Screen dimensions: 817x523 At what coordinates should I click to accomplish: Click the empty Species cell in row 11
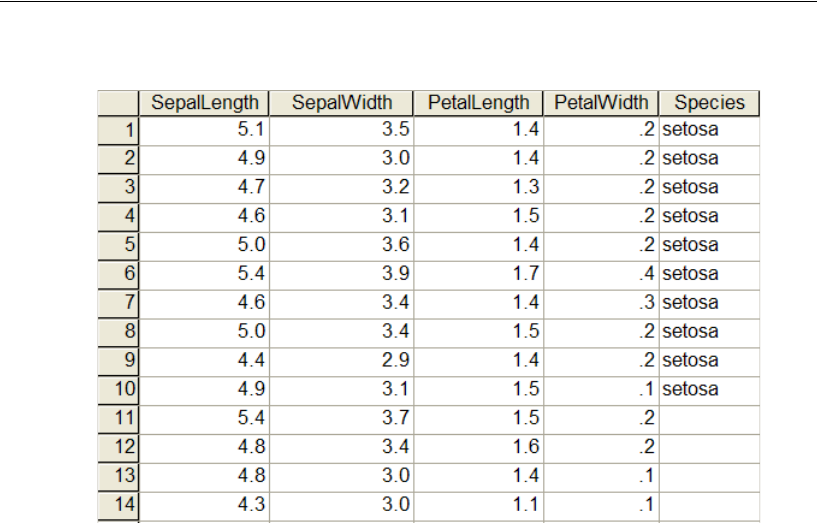coord(709,417)
